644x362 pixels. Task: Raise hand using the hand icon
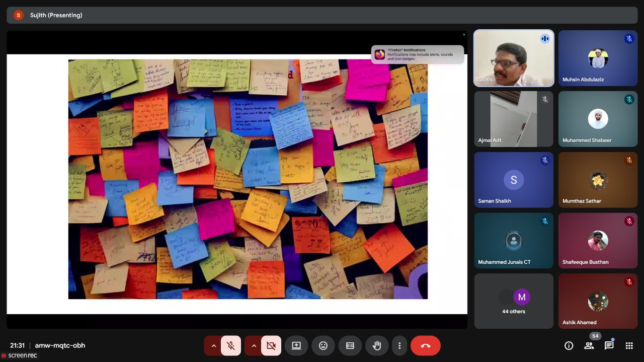click(x=377, y=346)
